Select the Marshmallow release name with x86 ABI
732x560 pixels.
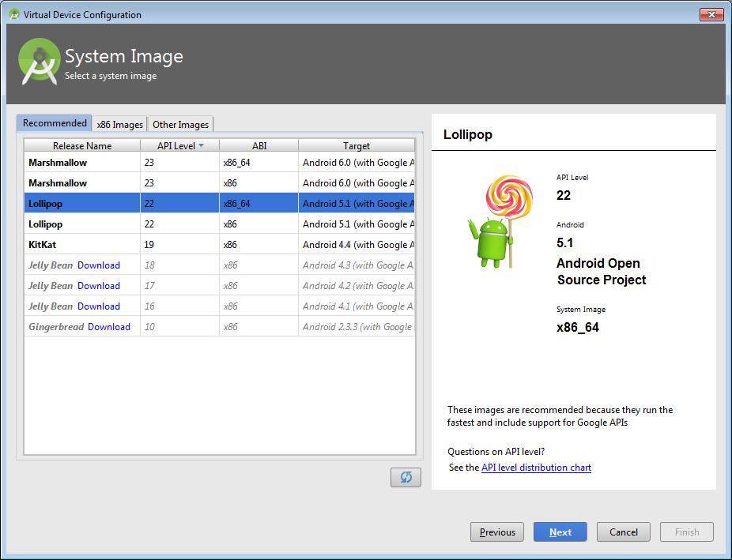[58, 182]
